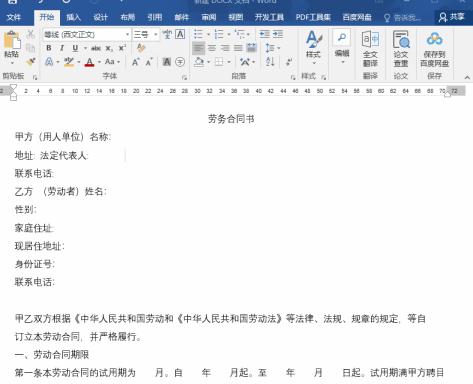Open the underline style dropdown arrow
The image size is (473, 384).
(x=85, y=48)
